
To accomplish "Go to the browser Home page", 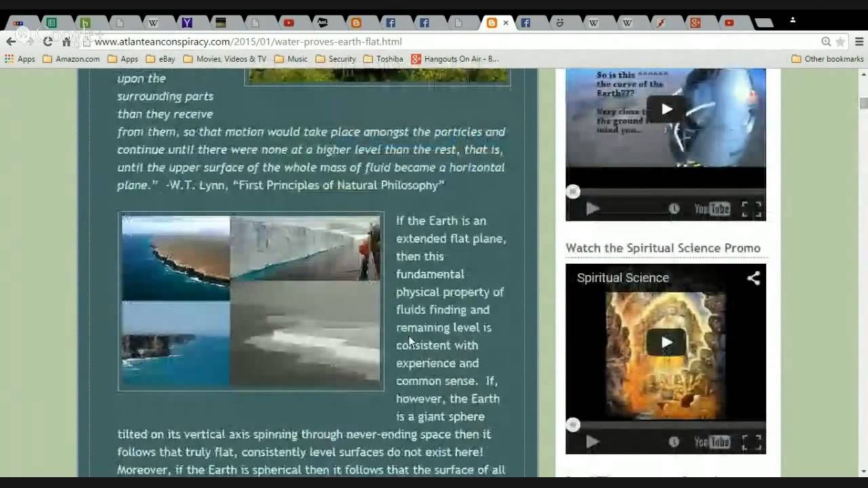I will (66, 41).
